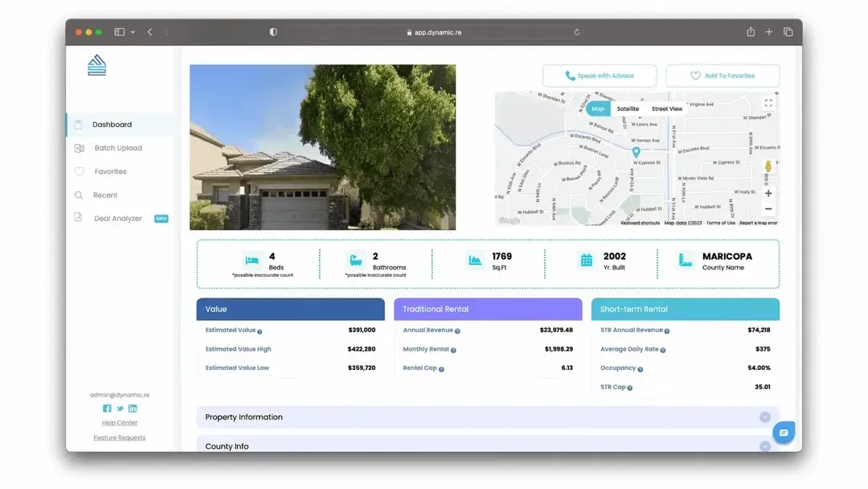Click the Dynamic.re logo icon
Viewport: 868px width, 489px height.
[x=97, y=65]
